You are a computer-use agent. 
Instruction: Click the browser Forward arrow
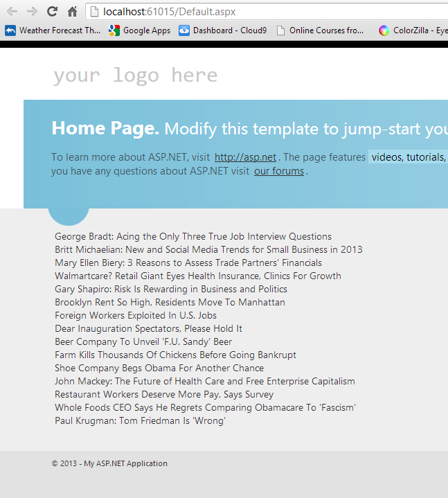(32, 12)
